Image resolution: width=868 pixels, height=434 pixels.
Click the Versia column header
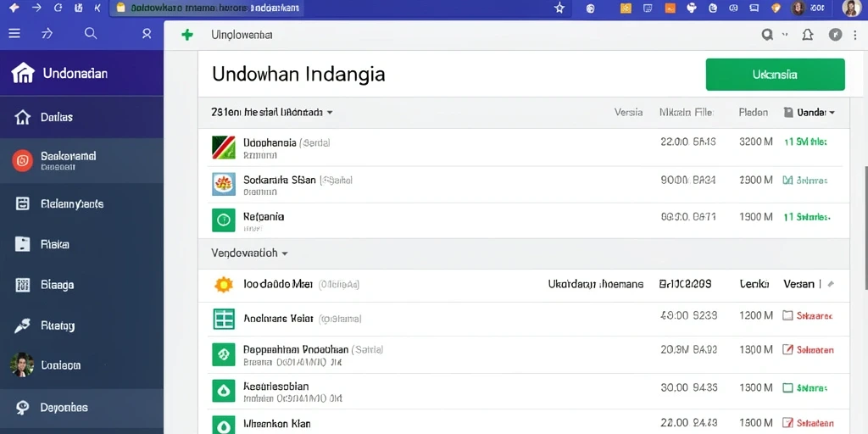click(628, 113)
